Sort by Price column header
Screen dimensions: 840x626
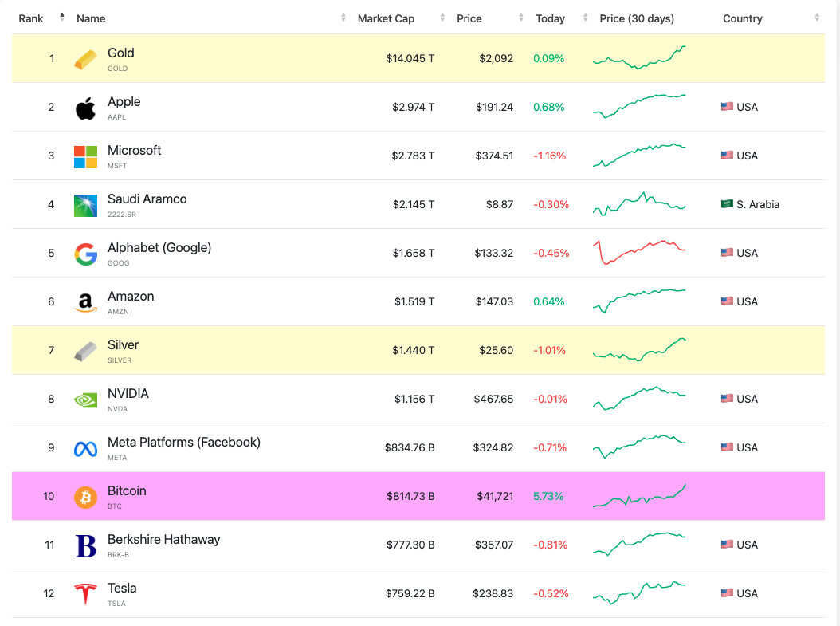tap(469, 18)
